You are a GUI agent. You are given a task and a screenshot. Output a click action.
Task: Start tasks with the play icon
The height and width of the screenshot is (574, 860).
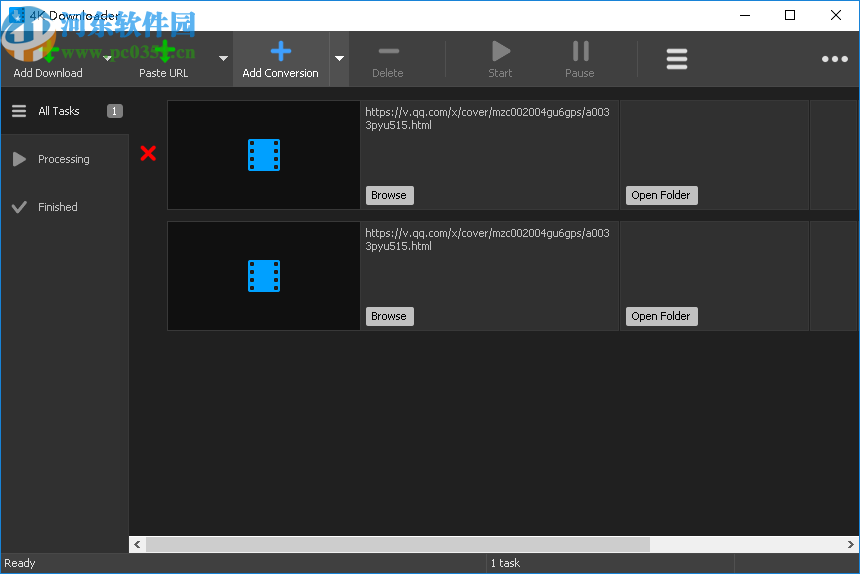tap(500, 51)
